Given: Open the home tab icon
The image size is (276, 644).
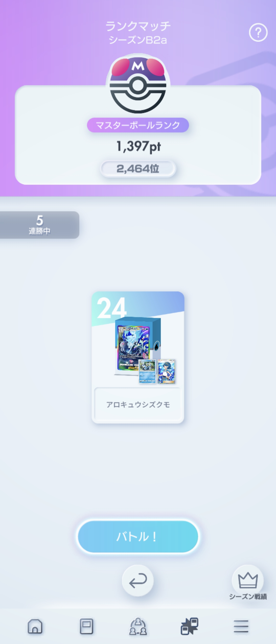Looking at the screenshot, I should pyautogui.click(x=35, y=626).
